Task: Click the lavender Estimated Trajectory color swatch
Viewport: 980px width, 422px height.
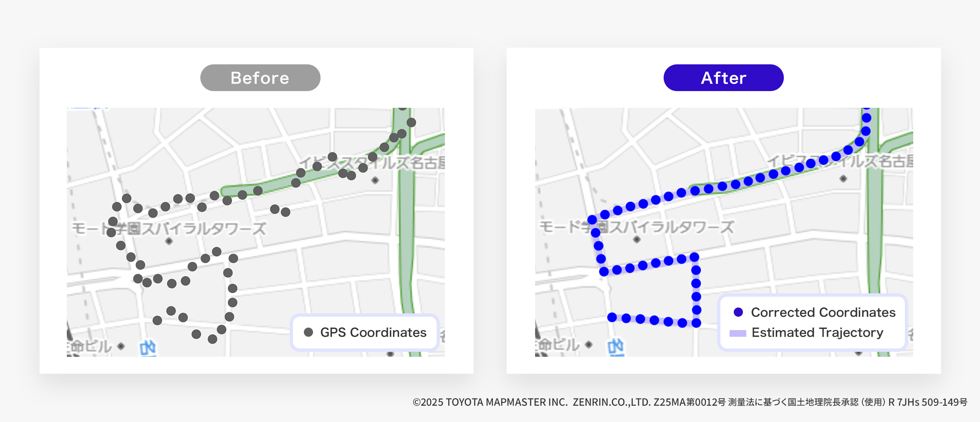Action: coord(738,333)
